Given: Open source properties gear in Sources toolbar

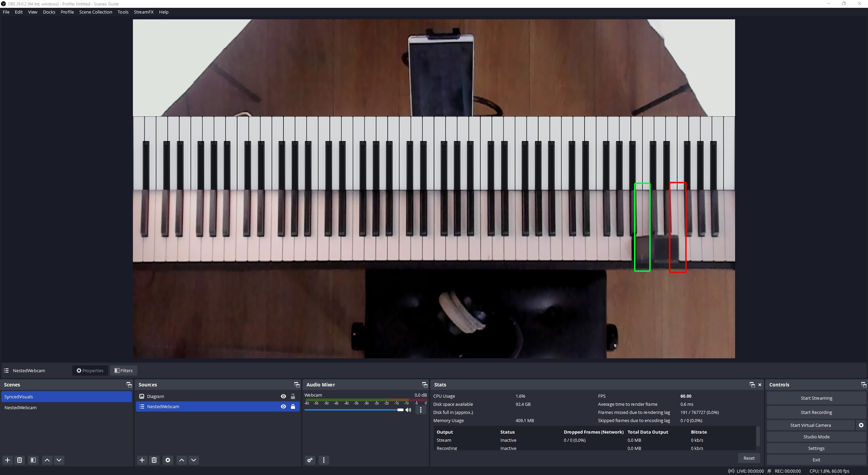Looking at the screenshot, I should click(x=168, y=460).
